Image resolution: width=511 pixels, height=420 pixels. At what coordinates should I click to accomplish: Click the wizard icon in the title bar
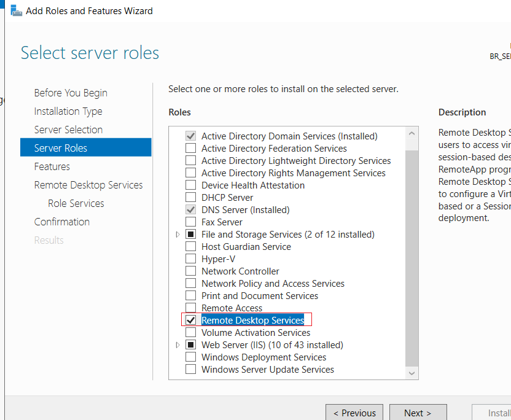(x=16, y=11)
